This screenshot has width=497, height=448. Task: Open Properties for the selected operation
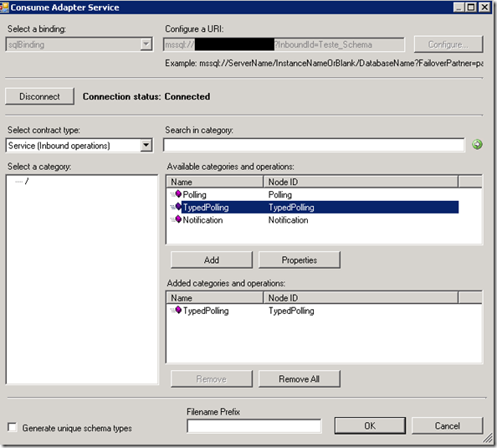(300, 260)
